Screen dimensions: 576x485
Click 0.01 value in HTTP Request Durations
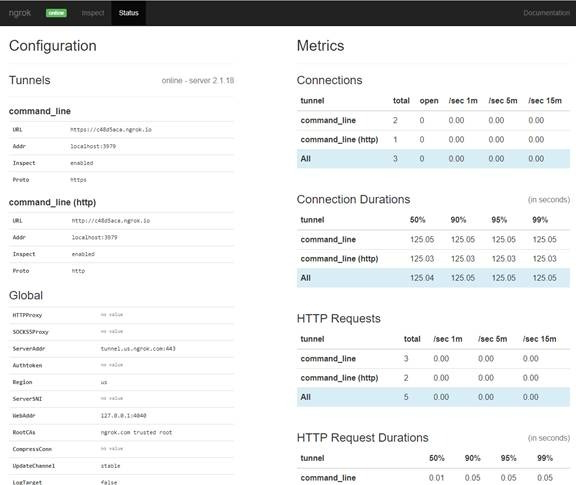coord(436,478)
